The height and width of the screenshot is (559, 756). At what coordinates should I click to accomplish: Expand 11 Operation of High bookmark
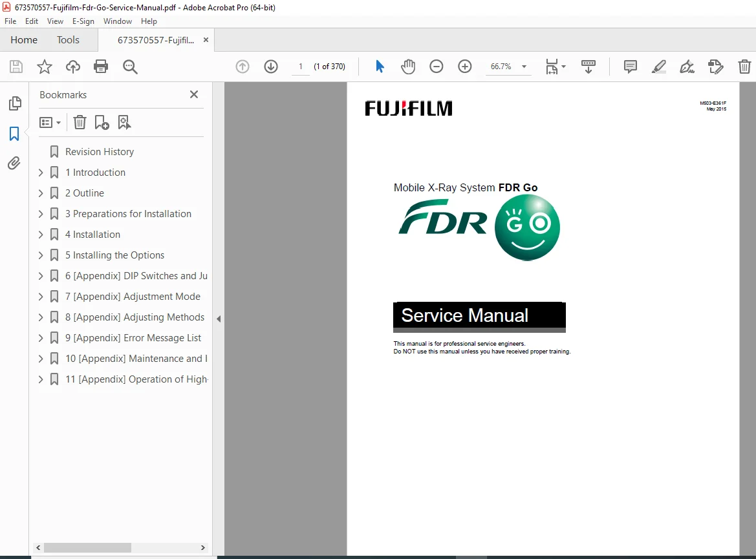(41, 380)
